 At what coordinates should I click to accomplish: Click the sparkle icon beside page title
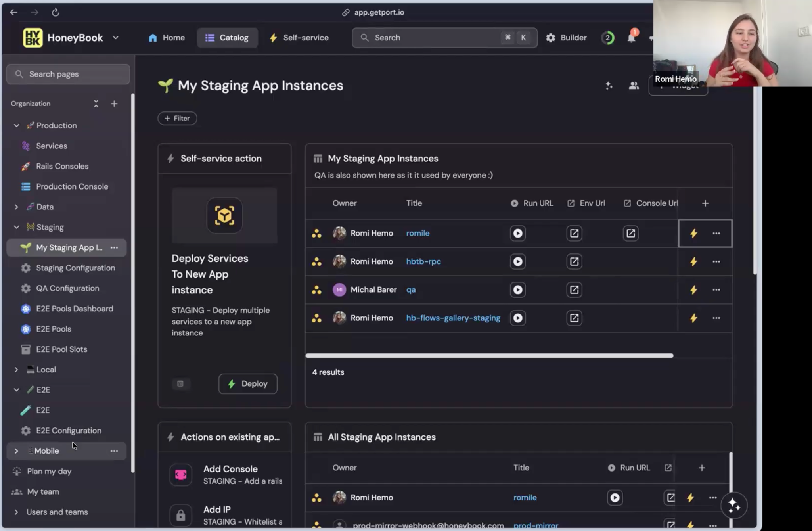(x=609, y=85)
